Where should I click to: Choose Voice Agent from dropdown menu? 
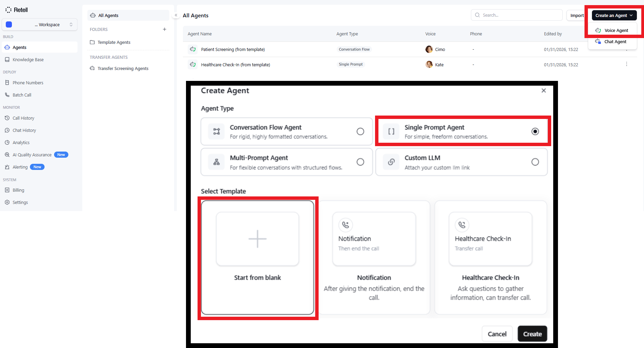(x=613, y=30)
